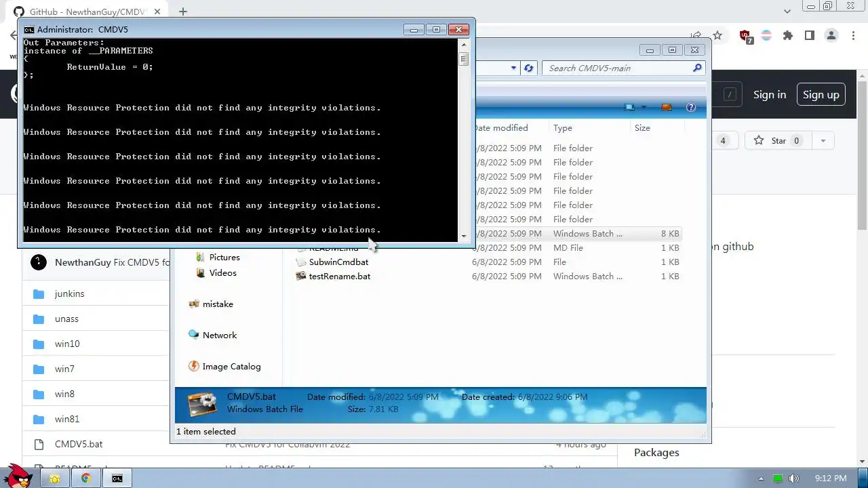This screenshot has width=868, height=488.
Task: Open the folder shortcut in the taskbar
Action: click(x=54, y=479)
